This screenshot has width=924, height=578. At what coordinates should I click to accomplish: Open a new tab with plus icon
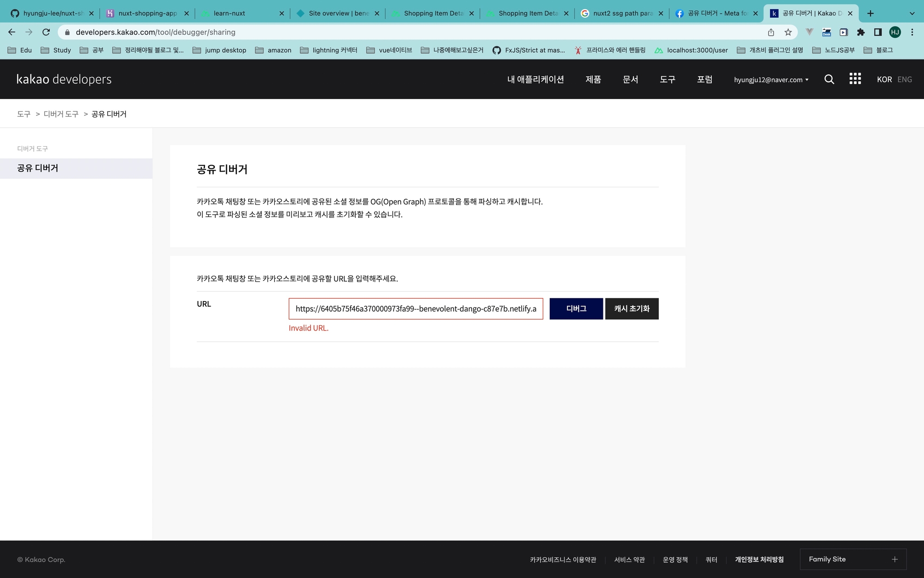(870, 13)
